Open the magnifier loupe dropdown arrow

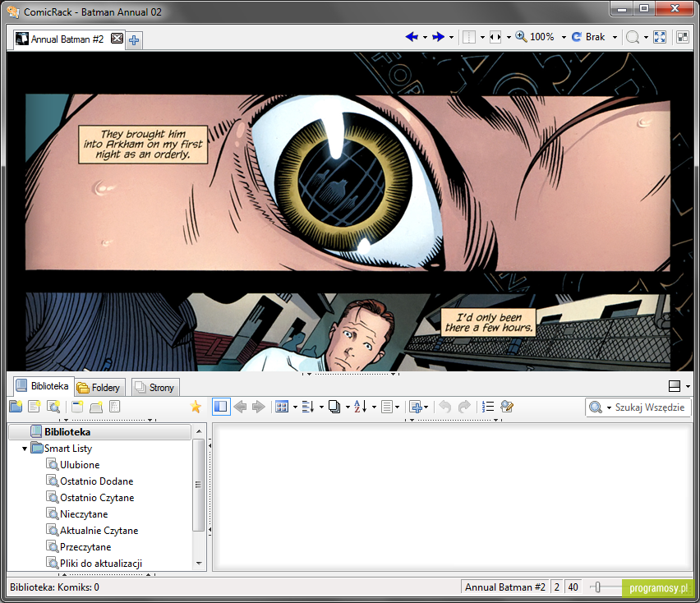coord(646,37)
